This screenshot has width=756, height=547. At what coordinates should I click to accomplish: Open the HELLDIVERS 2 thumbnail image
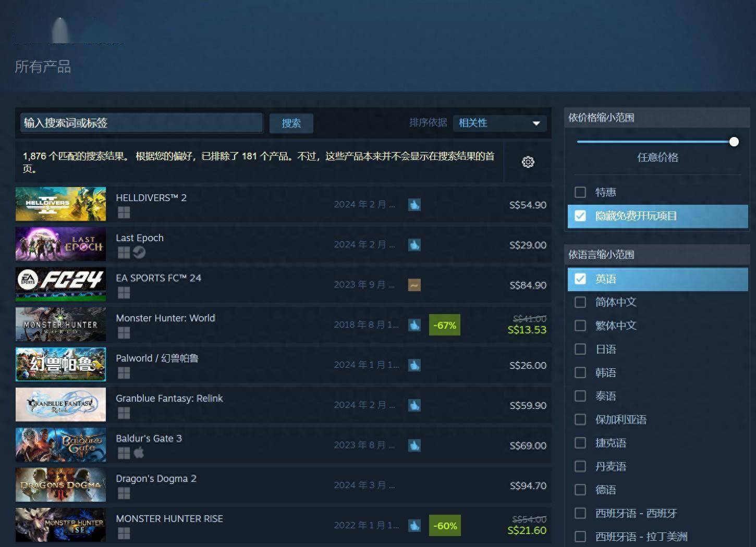click(x=60, y=204)
